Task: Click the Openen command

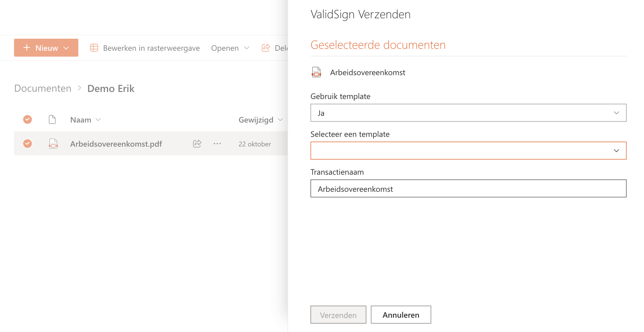Action: (225, 48)
